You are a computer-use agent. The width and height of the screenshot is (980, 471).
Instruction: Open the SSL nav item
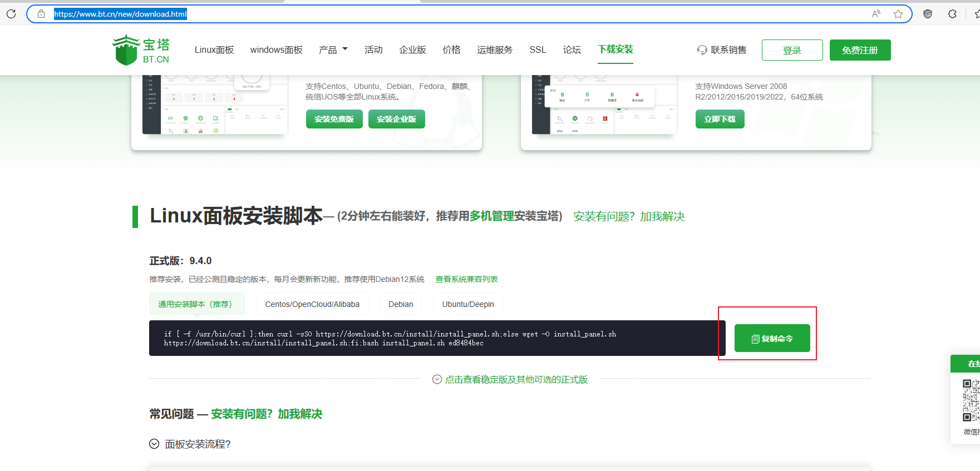[538, 50]
